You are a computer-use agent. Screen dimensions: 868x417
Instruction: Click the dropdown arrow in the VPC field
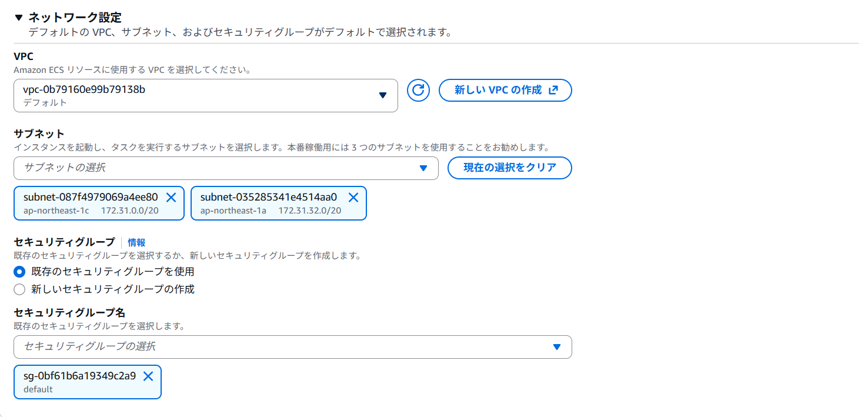coord(383,95)
